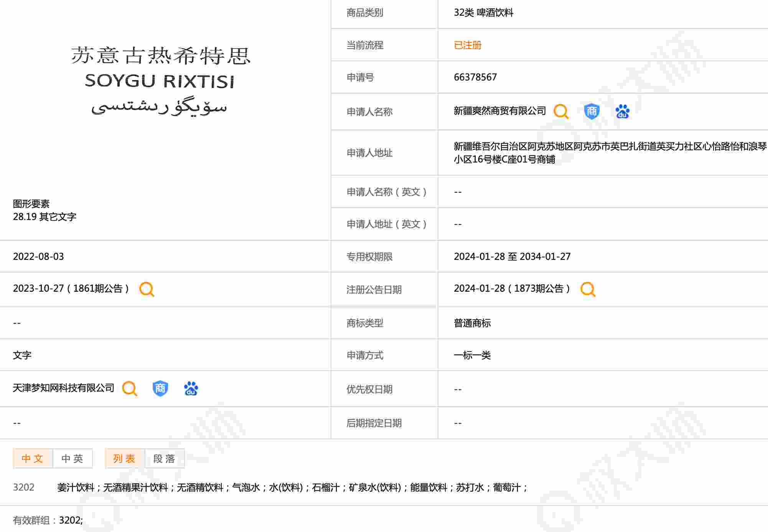
Task: Click search icon next to 1873期公告
Action: pyautogui.click(x=587, y=289)
